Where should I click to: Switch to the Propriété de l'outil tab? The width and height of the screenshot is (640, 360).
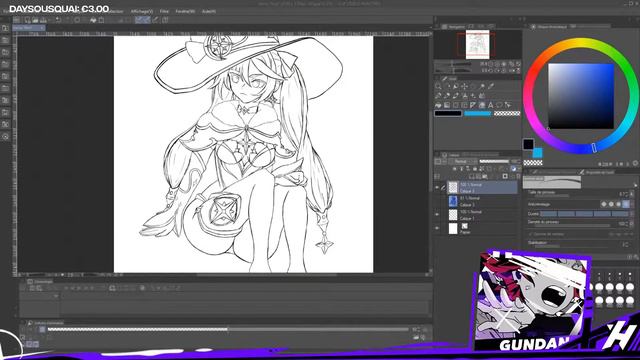[597, 172]
